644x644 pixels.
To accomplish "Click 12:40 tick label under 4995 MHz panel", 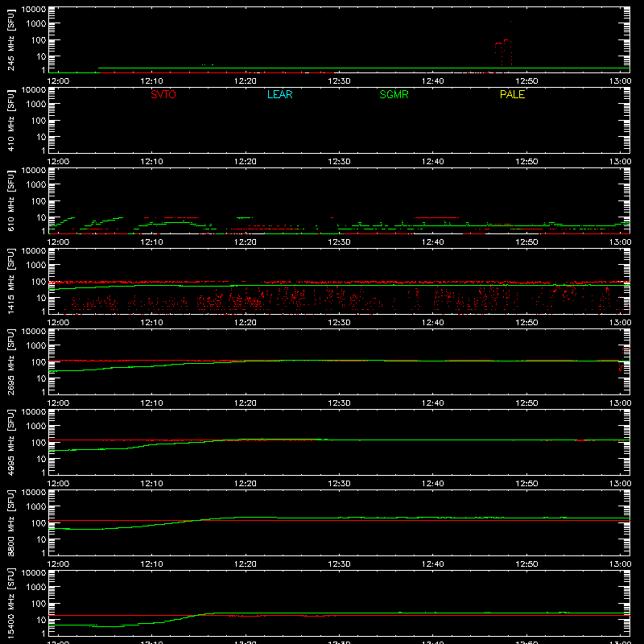I will coord(433,484).
